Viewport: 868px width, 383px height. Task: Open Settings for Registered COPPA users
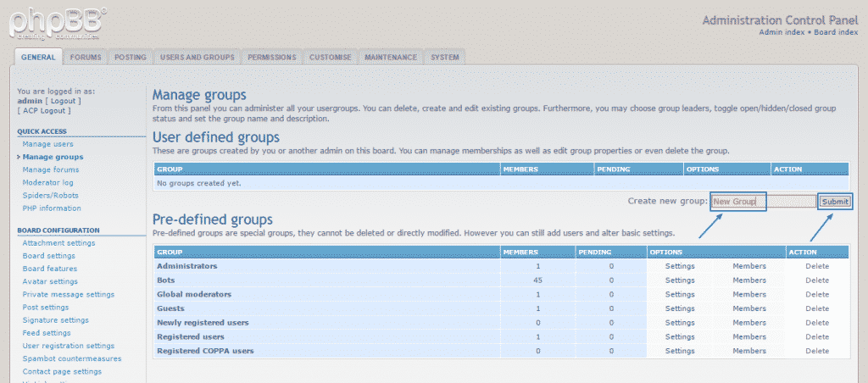click(x=680, y=351)
